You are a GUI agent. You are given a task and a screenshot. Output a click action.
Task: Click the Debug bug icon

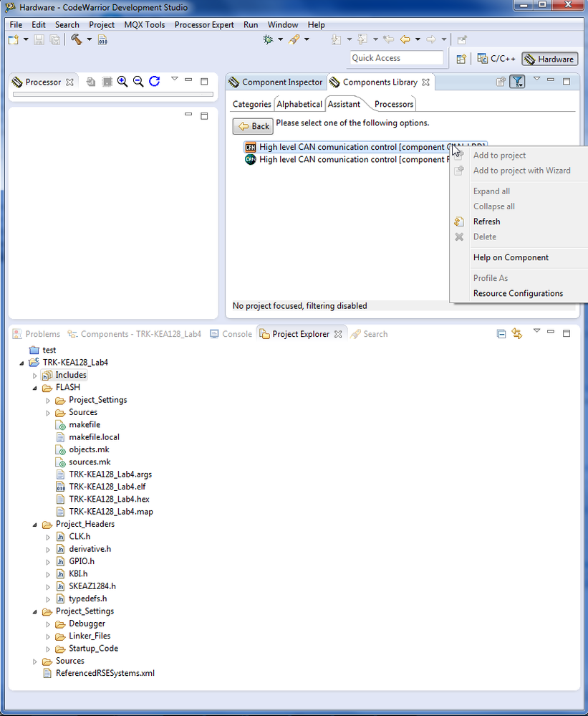[268, 39]
